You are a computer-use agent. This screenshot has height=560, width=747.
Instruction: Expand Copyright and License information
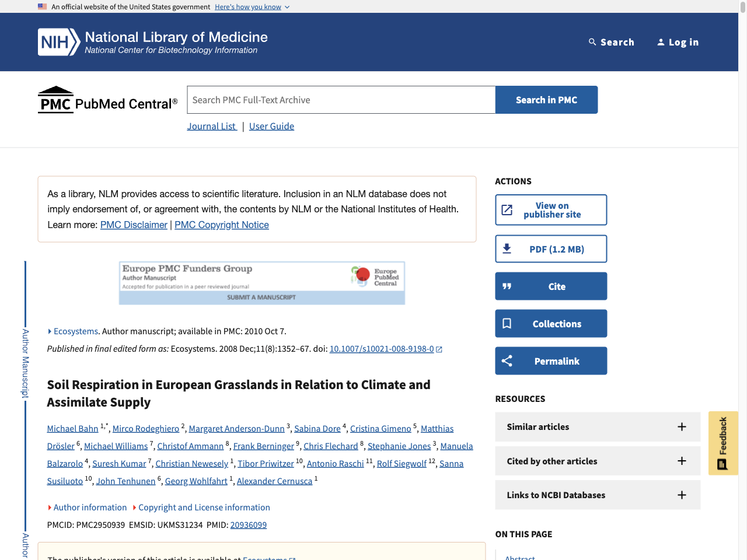click(x=201, y=508)
